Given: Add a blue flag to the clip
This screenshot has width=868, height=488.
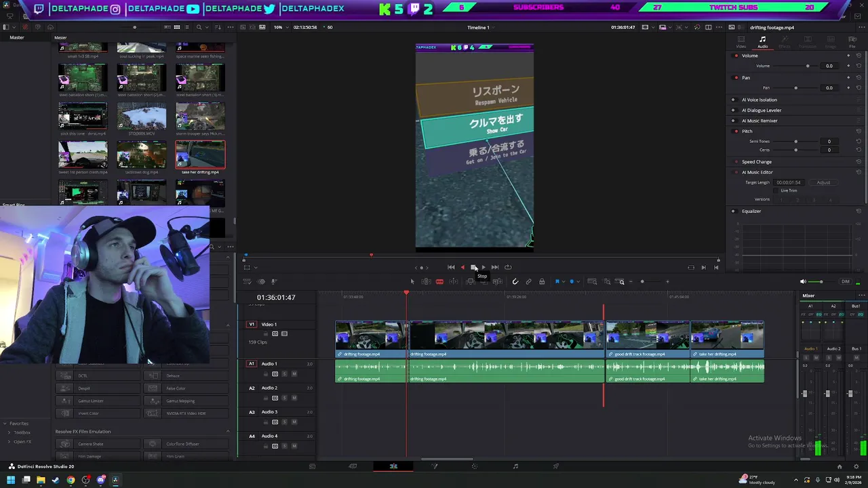Looking at the screenshot, I should pyautogui.click(x=557, y=282).
